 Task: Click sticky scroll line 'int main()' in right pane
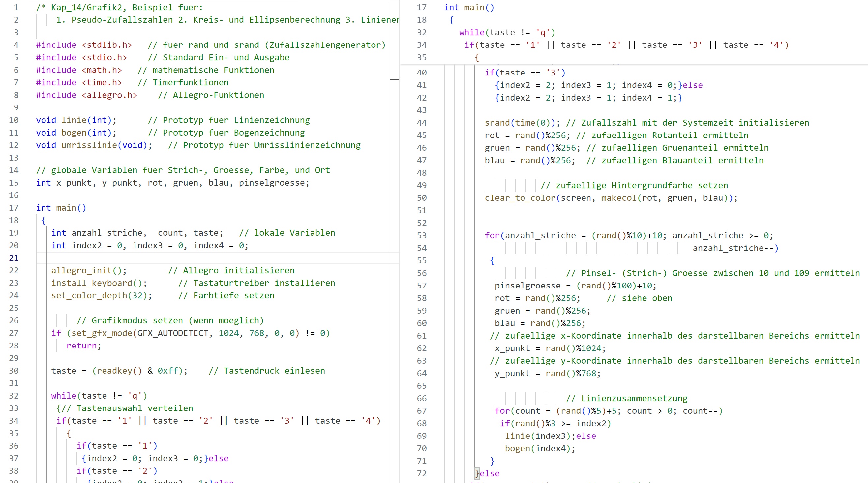coord(469,7)
